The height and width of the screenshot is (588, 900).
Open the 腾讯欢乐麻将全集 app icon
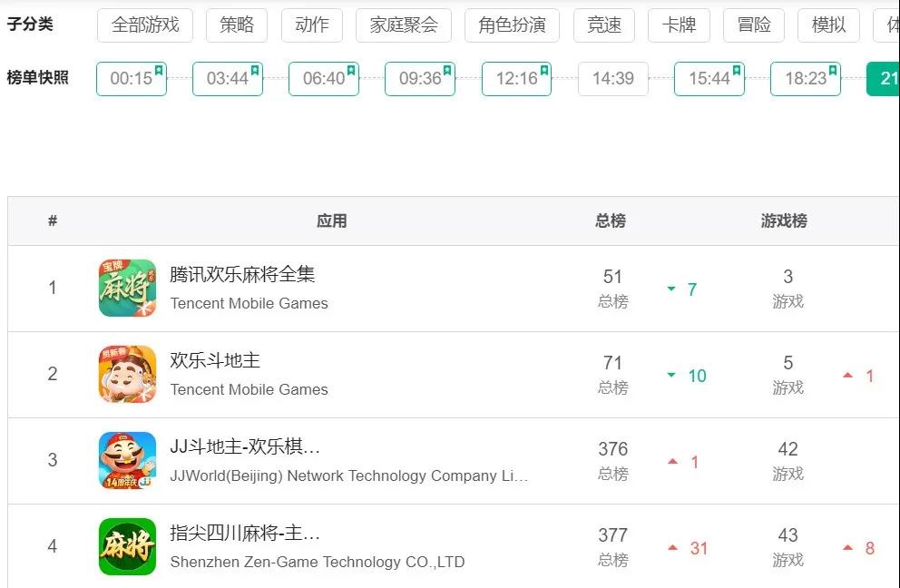(x=127, y=288)
